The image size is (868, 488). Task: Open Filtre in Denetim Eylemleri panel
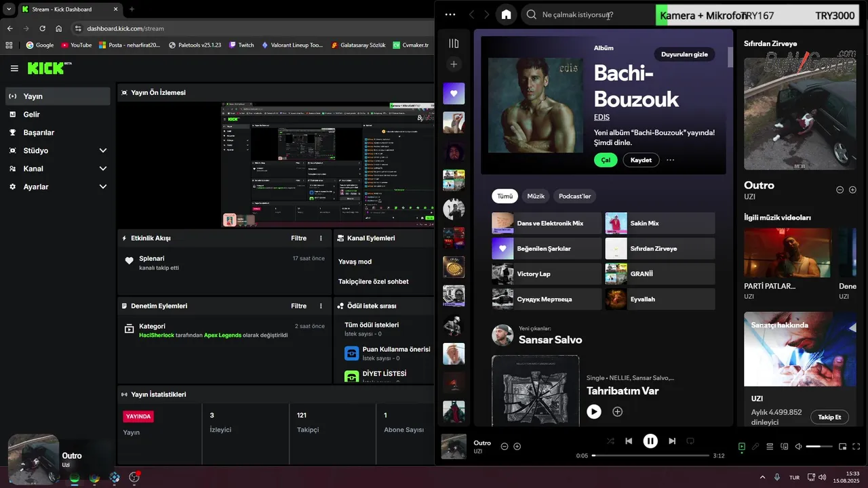[298, 306]
